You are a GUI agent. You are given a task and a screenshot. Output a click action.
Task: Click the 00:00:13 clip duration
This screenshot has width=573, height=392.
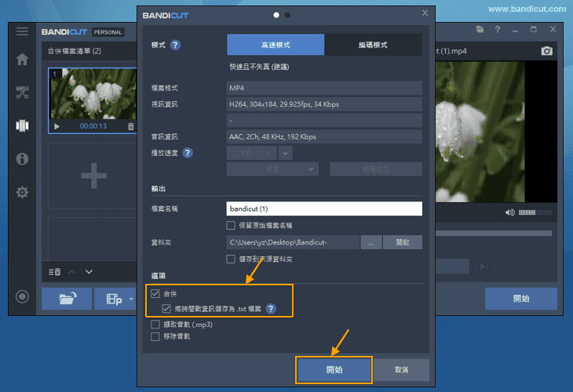tap(93, 126)
